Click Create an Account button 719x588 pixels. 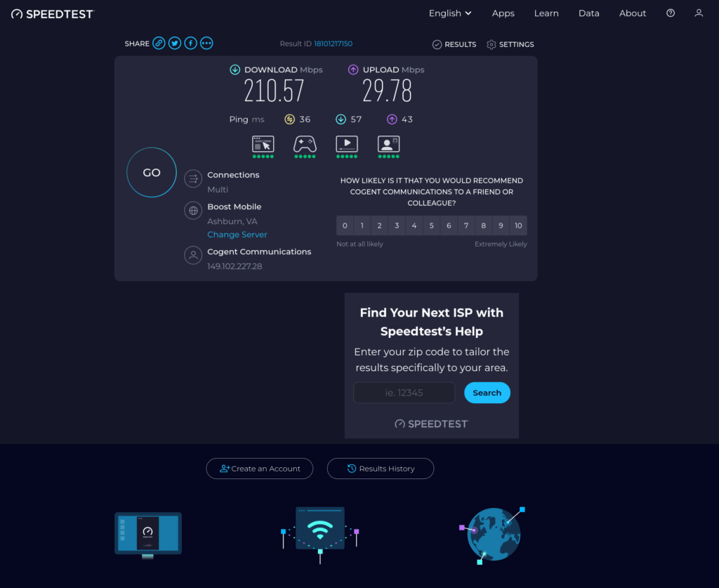tap(260, 469)
